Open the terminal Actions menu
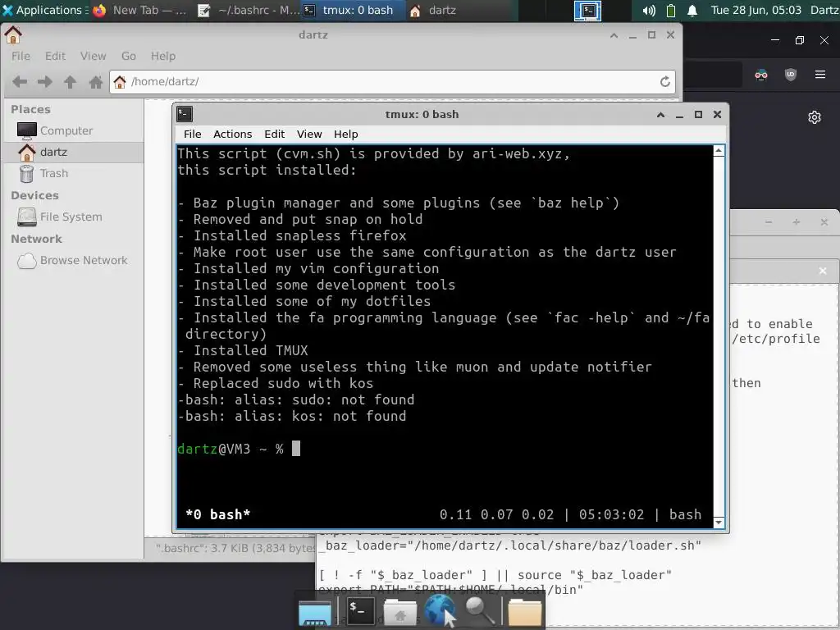This screenshot has height=630, width=840. (232, 134)
